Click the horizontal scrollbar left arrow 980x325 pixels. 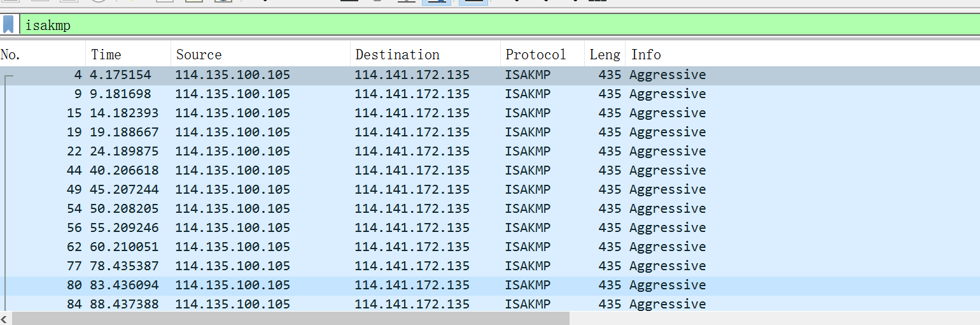pyautogui.click(x=5, y=318)
